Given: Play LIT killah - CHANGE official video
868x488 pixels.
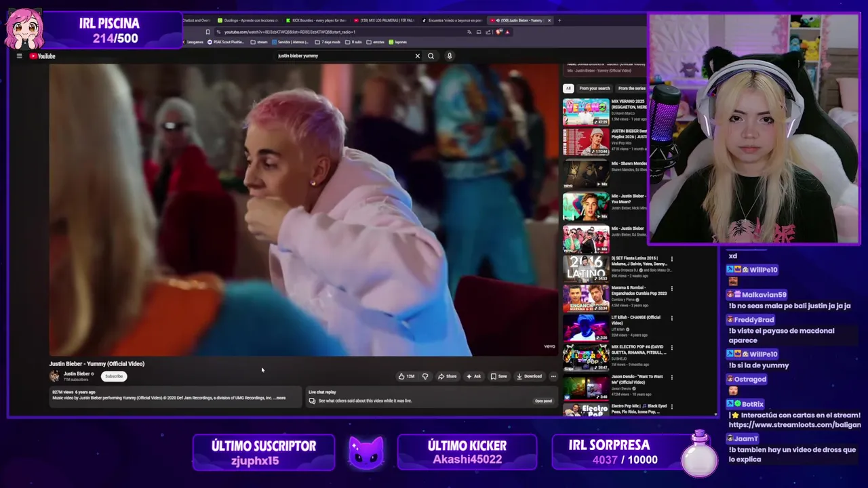Looking at the screenshot, I should [x=586, y=328].
